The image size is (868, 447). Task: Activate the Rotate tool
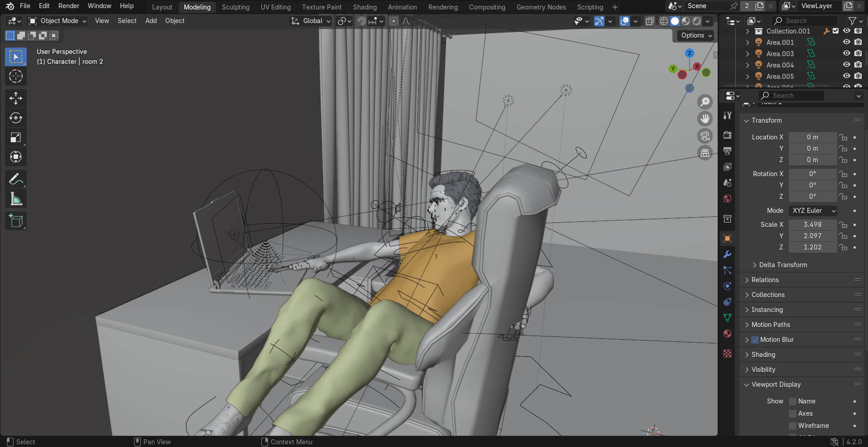(16, 118)
